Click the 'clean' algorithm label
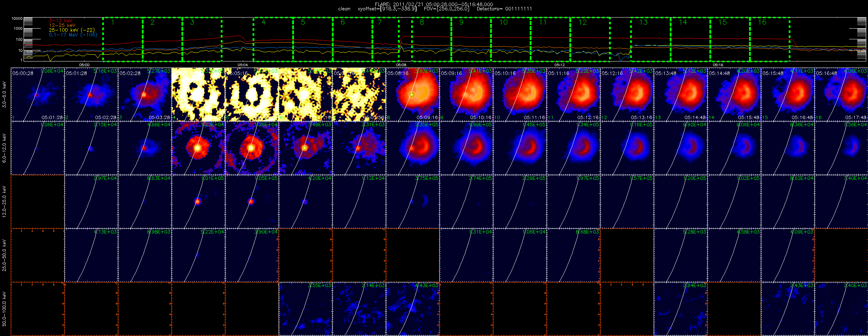868x336 pixels. pyautogui.click(x=344, y=9)
